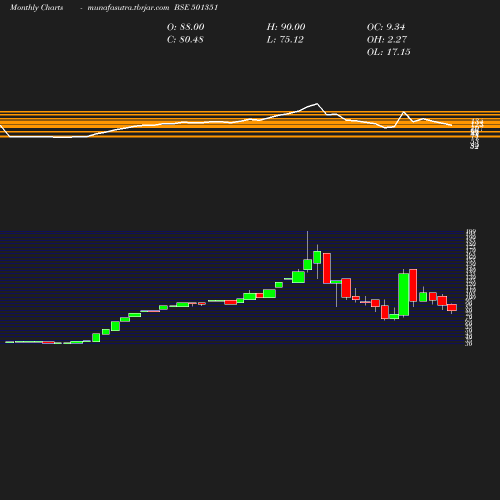500x500 pixels.
Task: Click the 'Monthly Charts' title text
Action: (37, 7)
